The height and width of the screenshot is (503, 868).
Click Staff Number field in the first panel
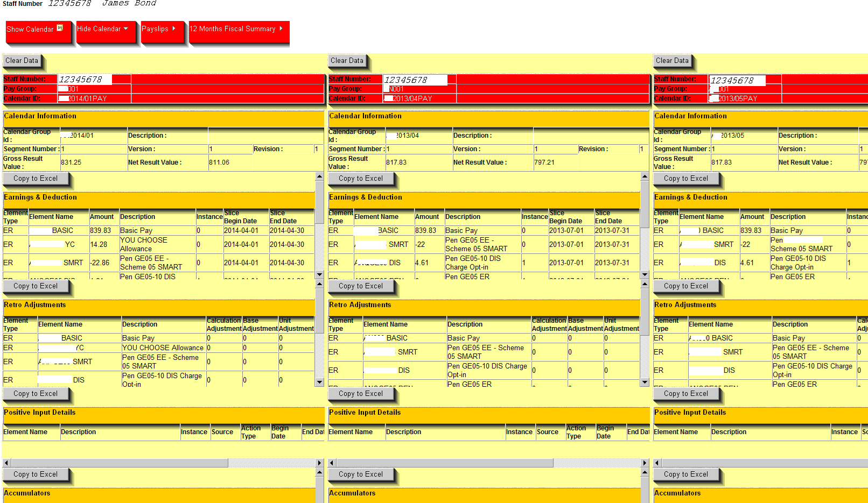pyautogui.click(x=85, y=80)
